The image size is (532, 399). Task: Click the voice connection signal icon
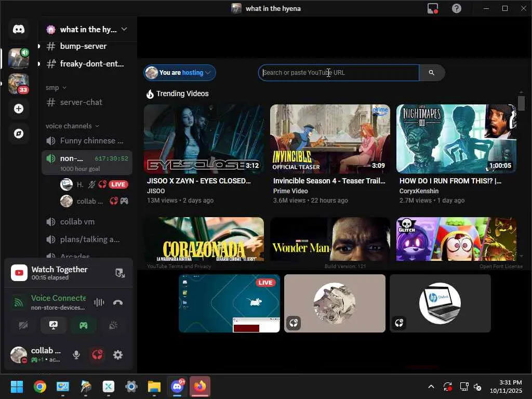tap(19, 302)
